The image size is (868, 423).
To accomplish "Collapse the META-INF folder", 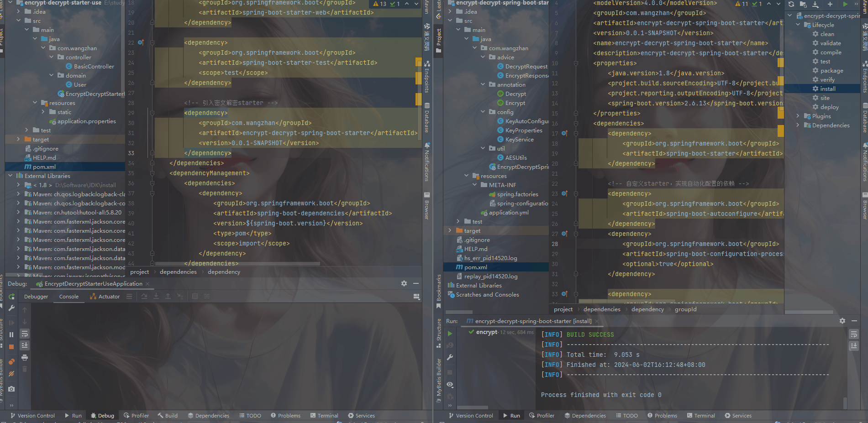I will [475, 185].
